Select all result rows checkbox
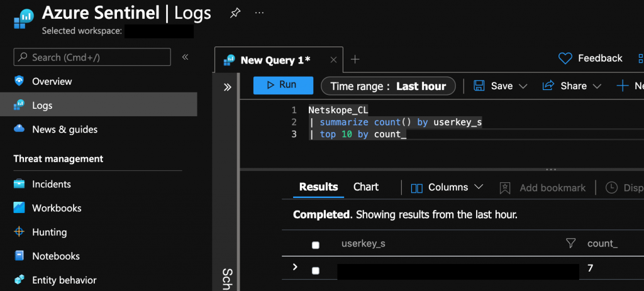644x291 pixels. click(x=316, y=245)
